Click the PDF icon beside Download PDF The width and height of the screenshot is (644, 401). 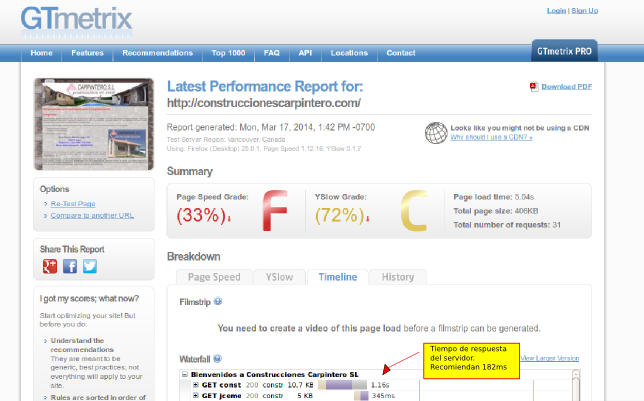click(534, 87)
